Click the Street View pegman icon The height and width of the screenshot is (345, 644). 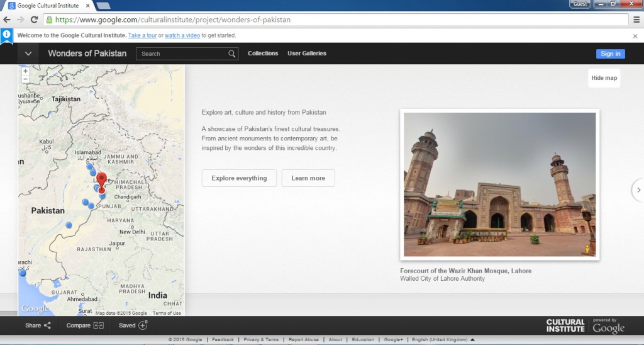[587, 249]
